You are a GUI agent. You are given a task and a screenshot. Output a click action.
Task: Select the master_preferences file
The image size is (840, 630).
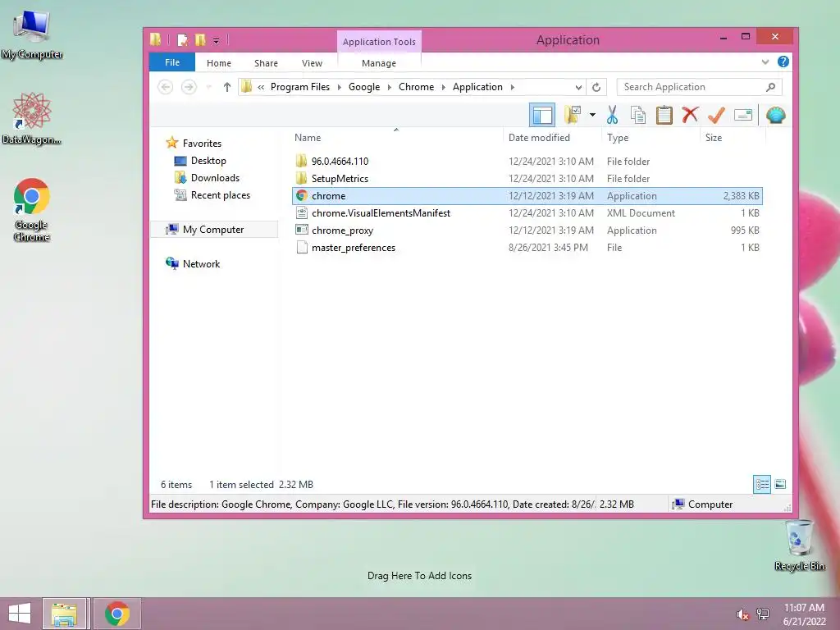527,248
